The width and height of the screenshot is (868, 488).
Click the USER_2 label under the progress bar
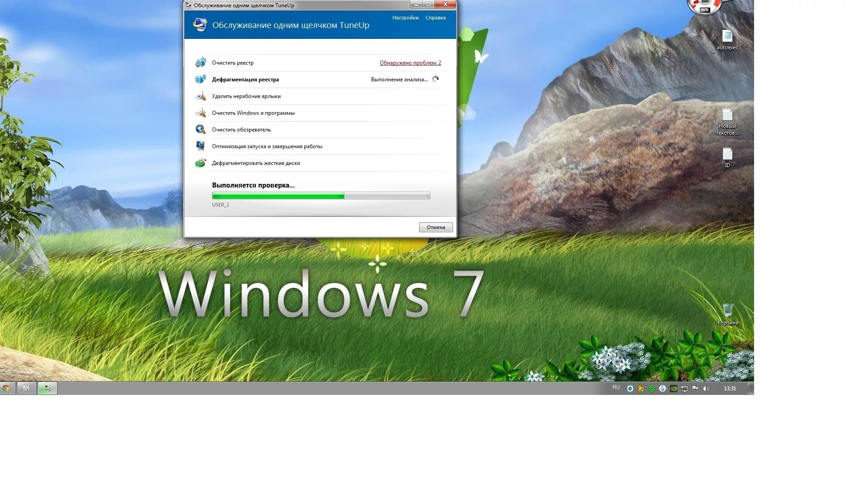[x=220, y=205]
